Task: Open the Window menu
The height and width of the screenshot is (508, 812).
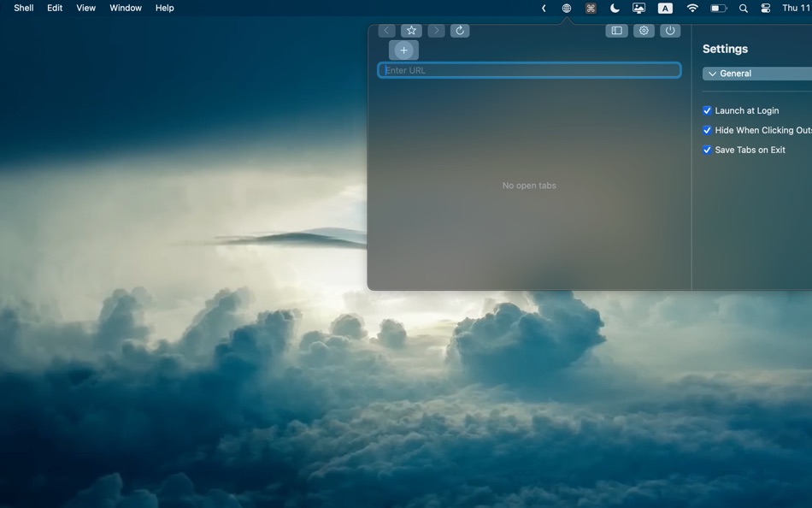Action: tap(126, 8)
